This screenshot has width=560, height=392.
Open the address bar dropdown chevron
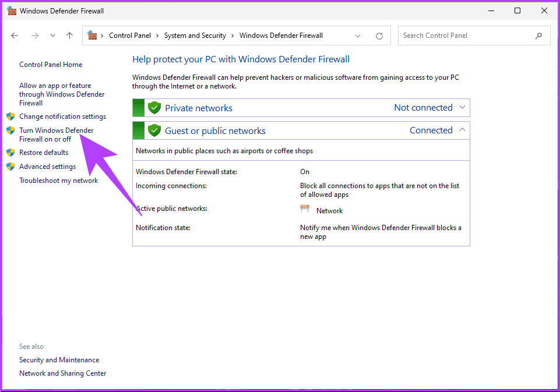[358, 36]
